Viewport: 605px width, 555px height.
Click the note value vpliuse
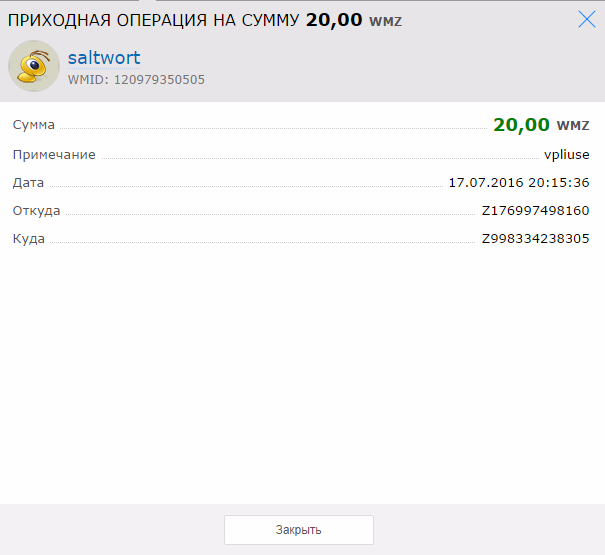(x=566, y=155)
